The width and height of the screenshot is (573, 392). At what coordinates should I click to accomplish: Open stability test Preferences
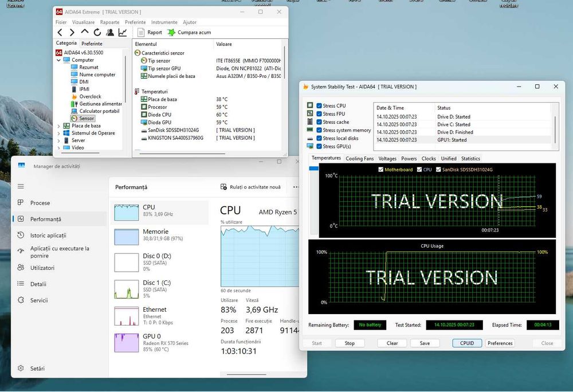tap(500, 343)
